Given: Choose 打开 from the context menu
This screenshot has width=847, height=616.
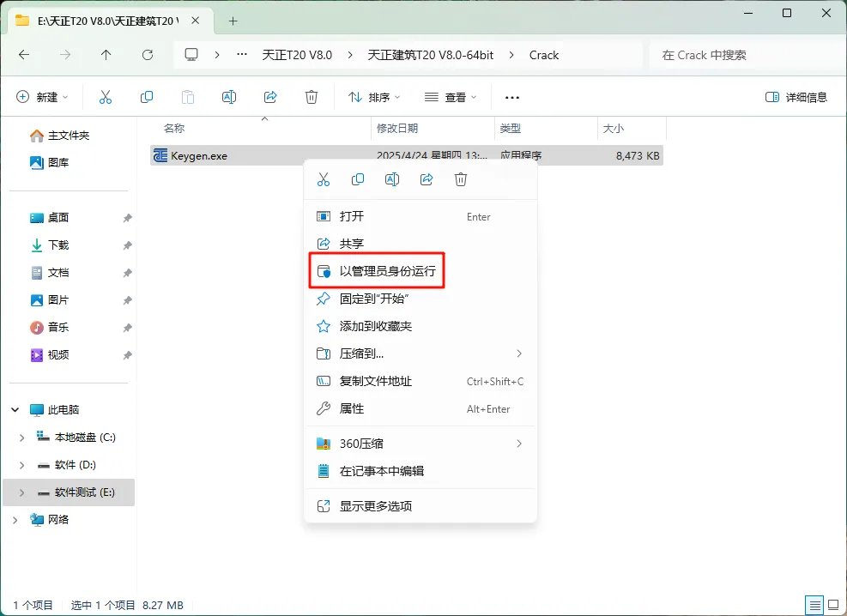Looking at the screenshot, I should 420,216.
